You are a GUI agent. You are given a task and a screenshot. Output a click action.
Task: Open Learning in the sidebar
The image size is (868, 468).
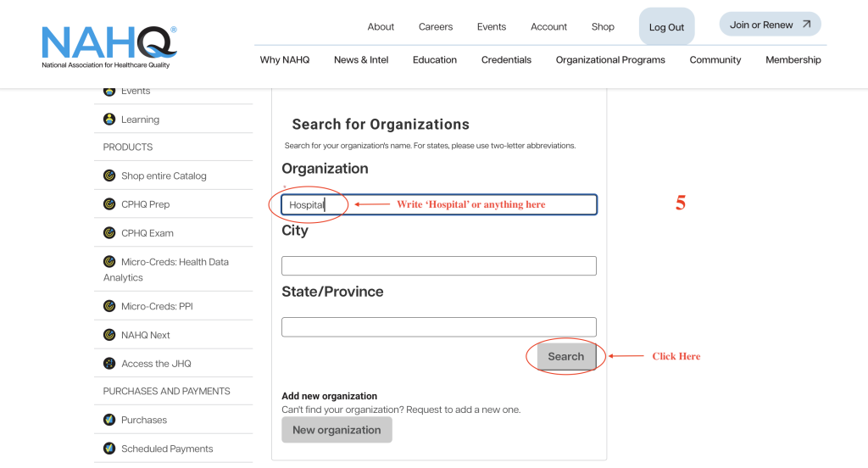pos(140,120)
